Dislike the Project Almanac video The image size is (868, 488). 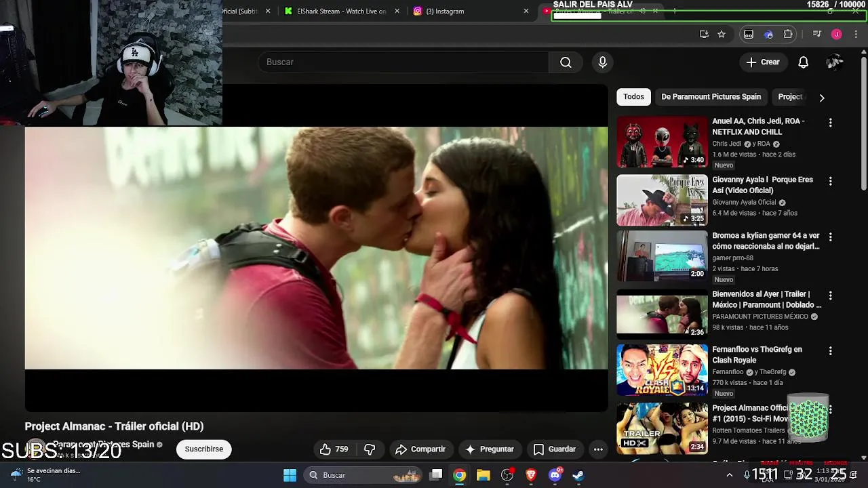coord(370,449)
